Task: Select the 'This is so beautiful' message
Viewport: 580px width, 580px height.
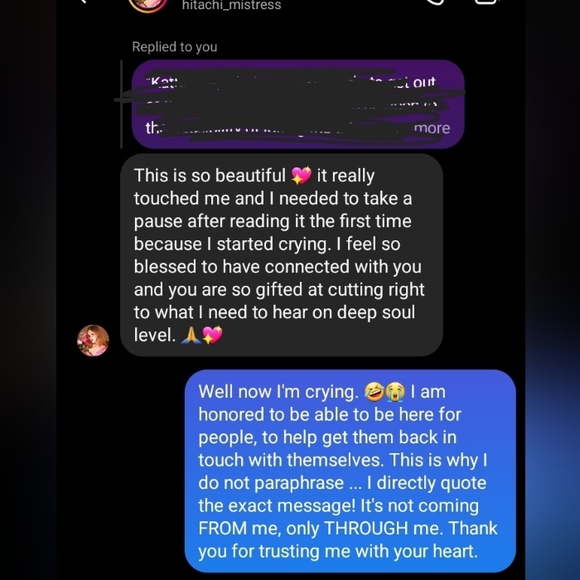Action: click(281, 255)
